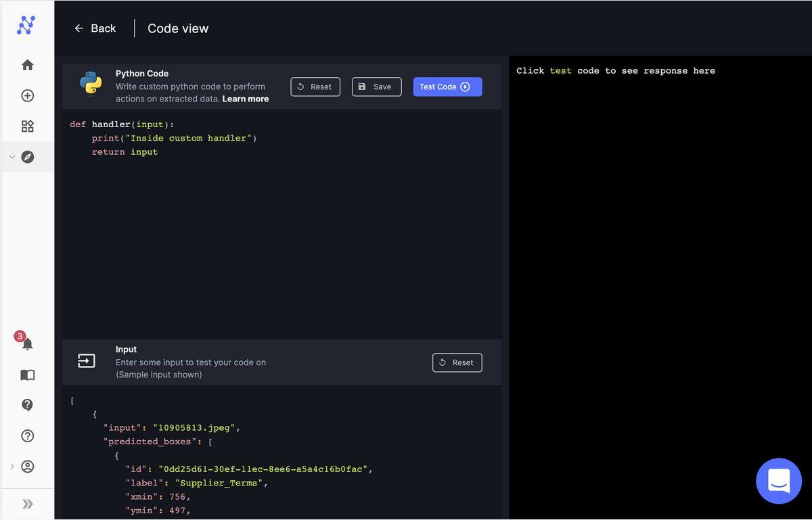This screenshot has width=812, height=520.
Task: Click the "Supplier_Terms" label value
Action: coord(219,483)
